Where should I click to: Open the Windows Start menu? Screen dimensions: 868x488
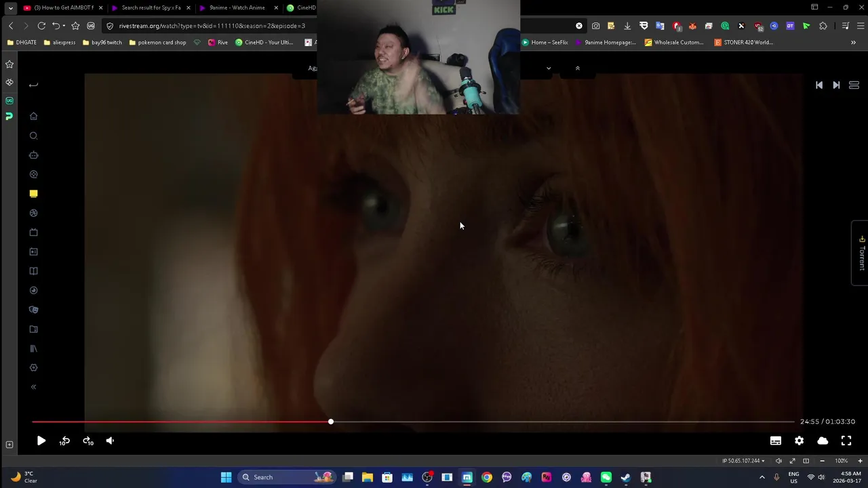pyautogui.click(x=226, y=477)
